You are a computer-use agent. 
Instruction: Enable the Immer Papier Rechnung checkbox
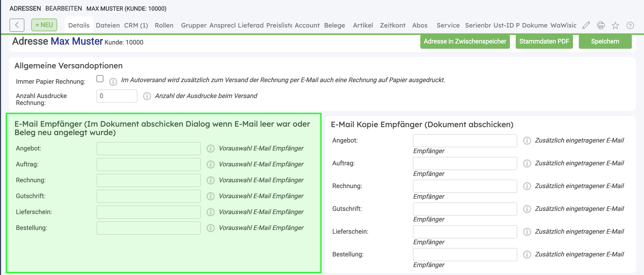coord(100,79)
